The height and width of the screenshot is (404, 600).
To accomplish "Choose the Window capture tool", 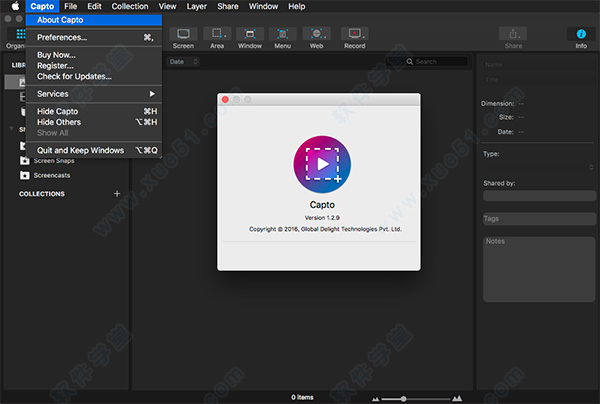I will 250,34.
